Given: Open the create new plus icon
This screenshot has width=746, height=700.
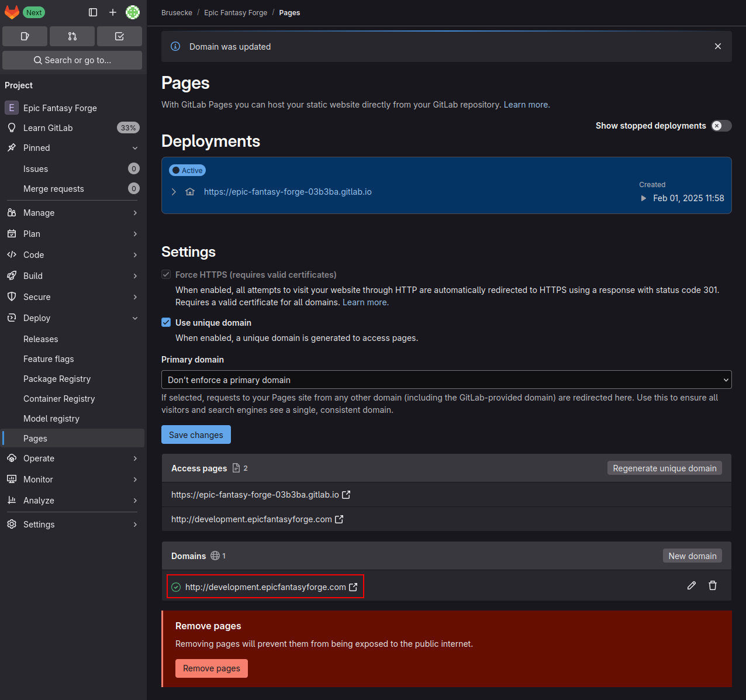Looking at the screenshot, I should coord(113,12).
